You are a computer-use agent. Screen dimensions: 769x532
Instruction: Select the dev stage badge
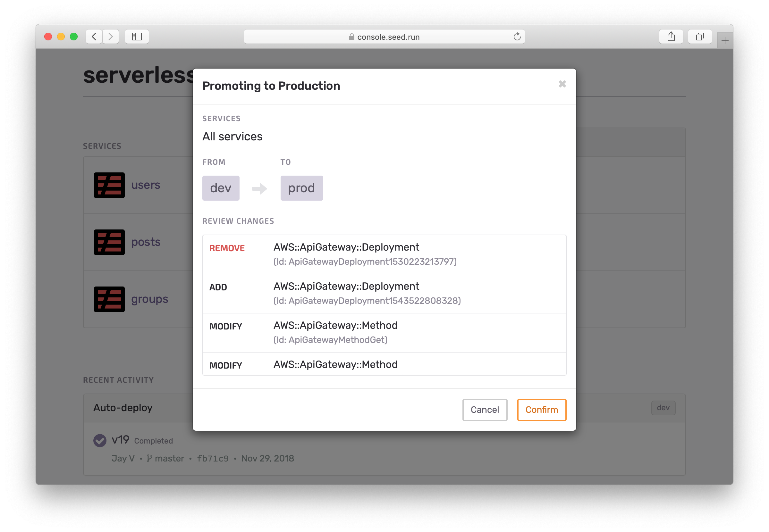point(220,188)
